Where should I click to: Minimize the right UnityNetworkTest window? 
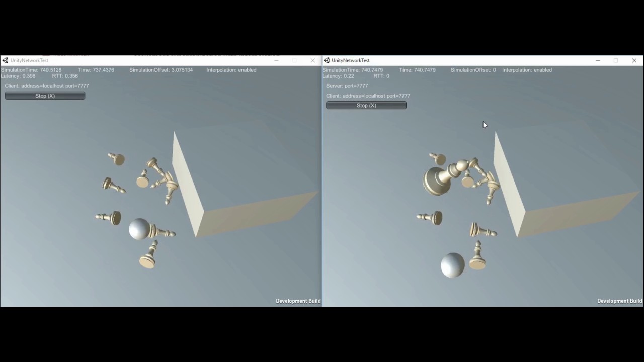point(598,60)
